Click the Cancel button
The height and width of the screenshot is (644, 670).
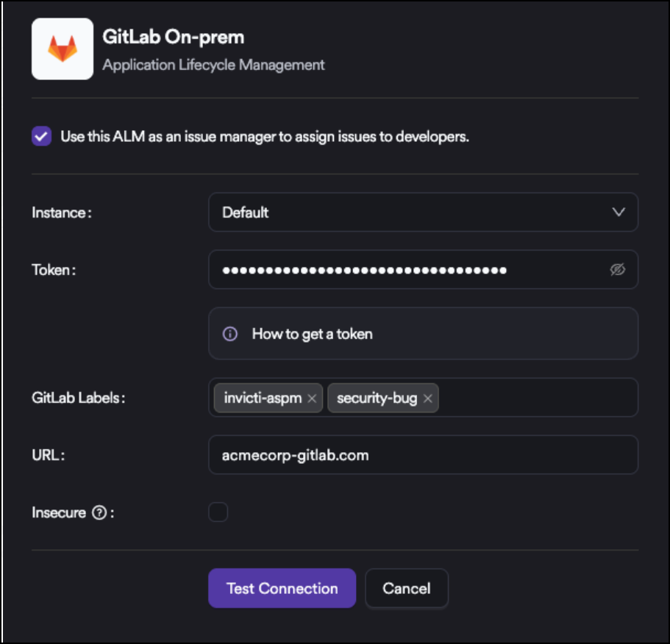coord(407,588)
